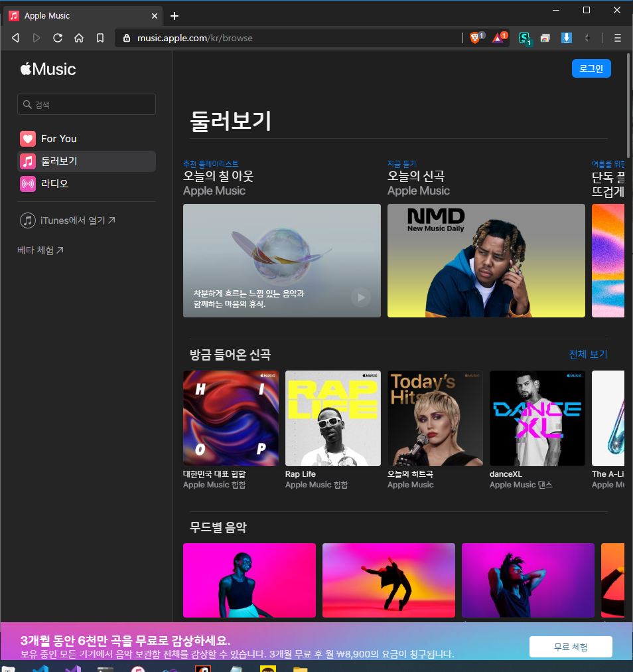The width and height of the screenshot is (633, 672).
Task: Click the blue 로그인 button
Action: click(x=591, y=68)
